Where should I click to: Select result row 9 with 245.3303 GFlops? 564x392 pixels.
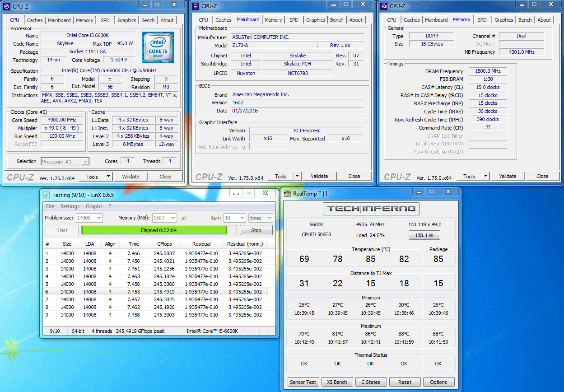(155, 315)
